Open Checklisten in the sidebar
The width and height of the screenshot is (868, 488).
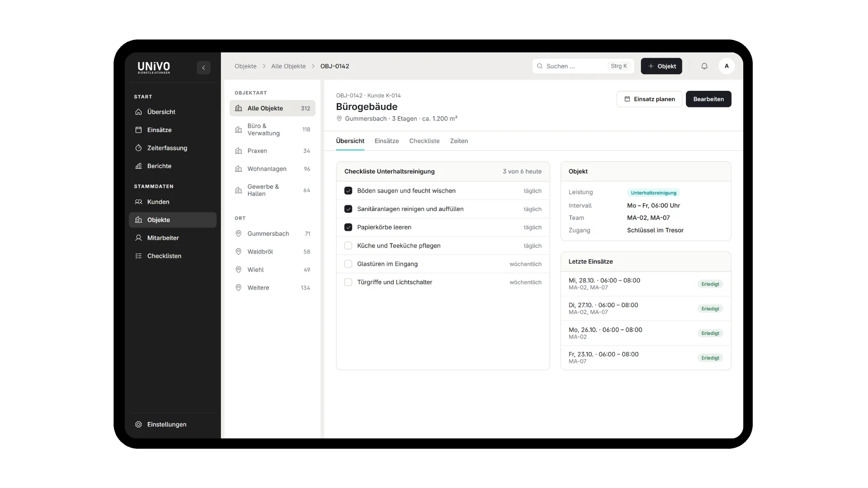[x=173, y=256]
